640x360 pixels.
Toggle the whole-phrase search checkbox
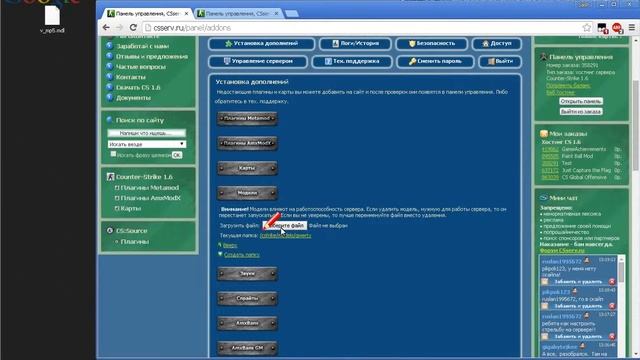pos(113,154)
